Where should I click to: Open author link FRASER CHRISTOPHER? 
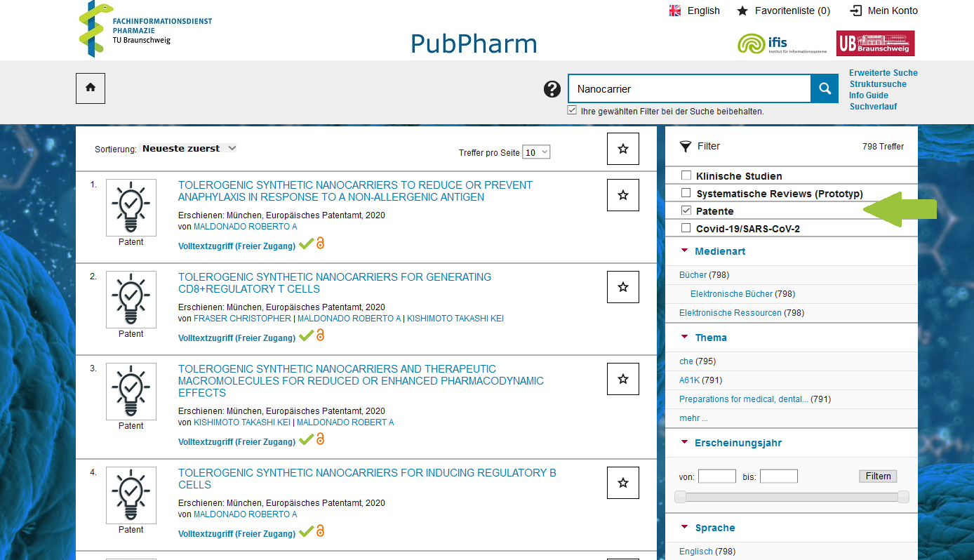click(x=241, y=319)
